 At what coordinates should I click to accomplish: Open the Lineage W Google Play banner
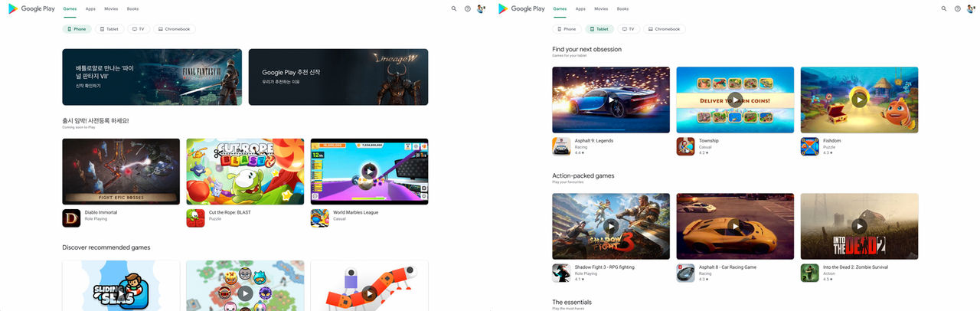[x=338, y=77]
